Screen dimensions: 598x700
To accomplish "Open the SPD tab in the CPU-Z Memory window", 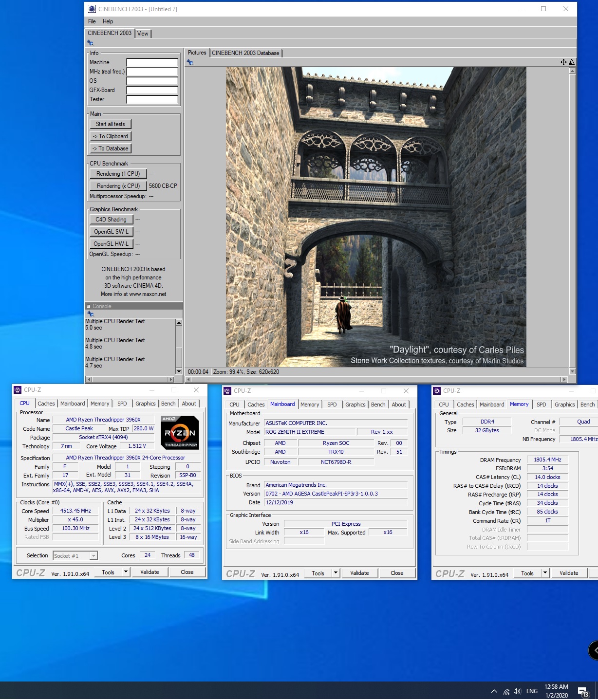I will click(x=542, y=405).
